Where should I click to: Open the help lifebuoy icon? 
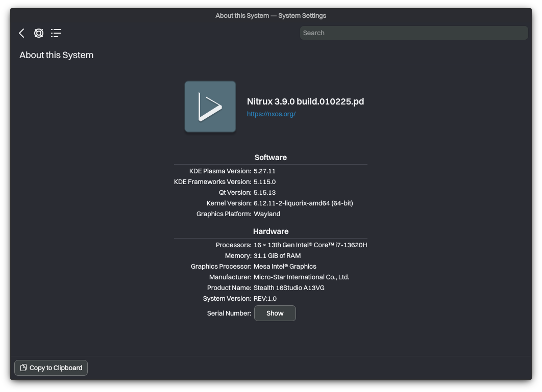coord(39,33)
